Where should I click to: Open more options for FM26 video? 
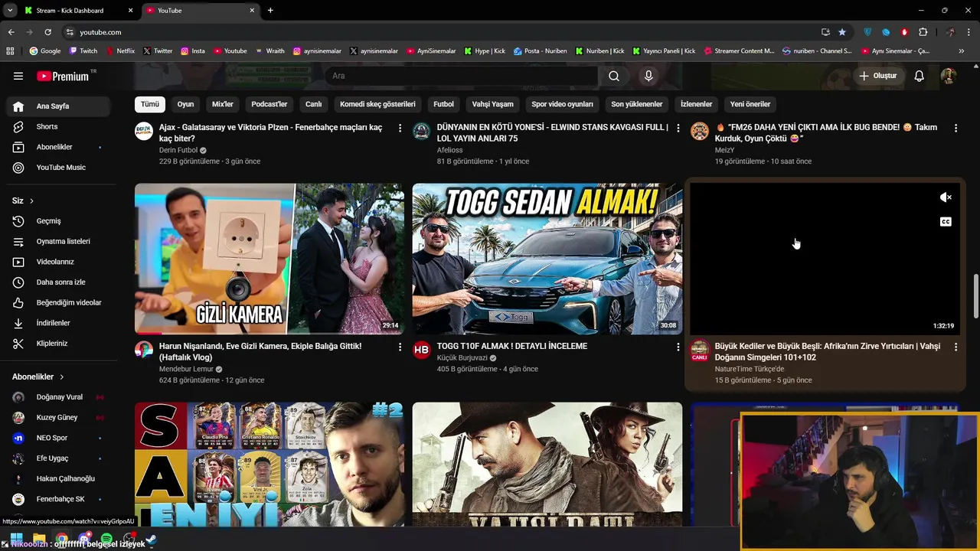(x=955, y=128)
